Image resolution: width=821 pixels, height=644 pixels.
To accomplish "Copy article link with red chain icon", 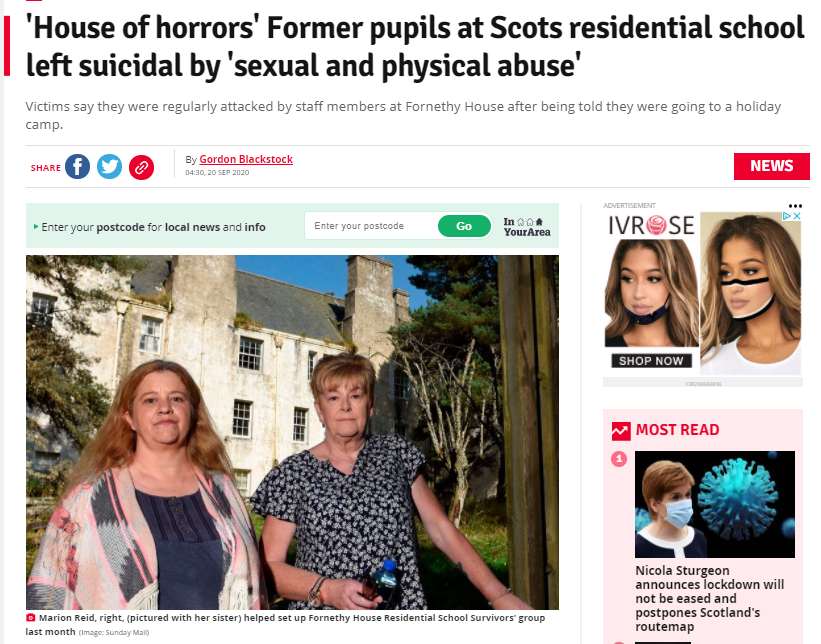I will [x=141, y=168].
